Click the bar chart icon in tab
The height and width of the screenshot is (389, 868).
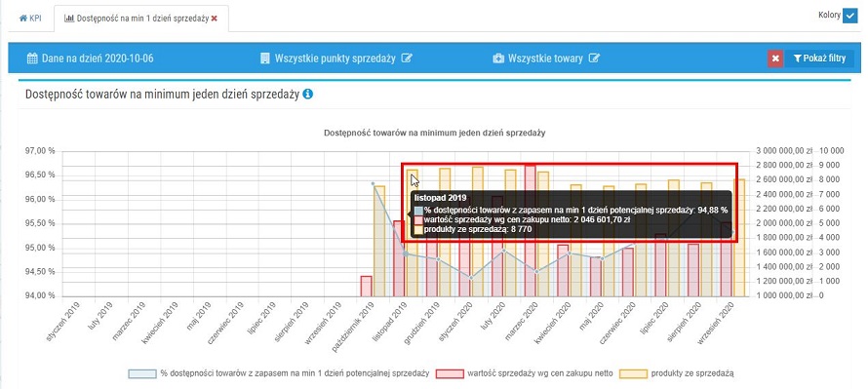[69, 19]
